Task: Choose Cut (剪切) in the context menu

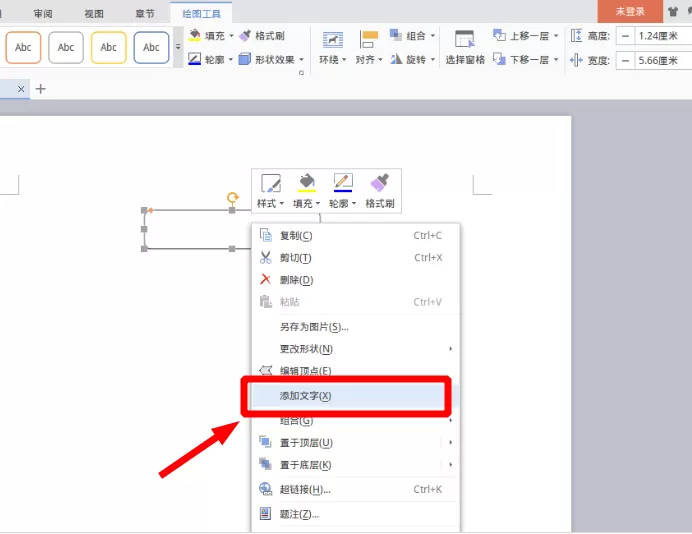Action: coord(356,258)
